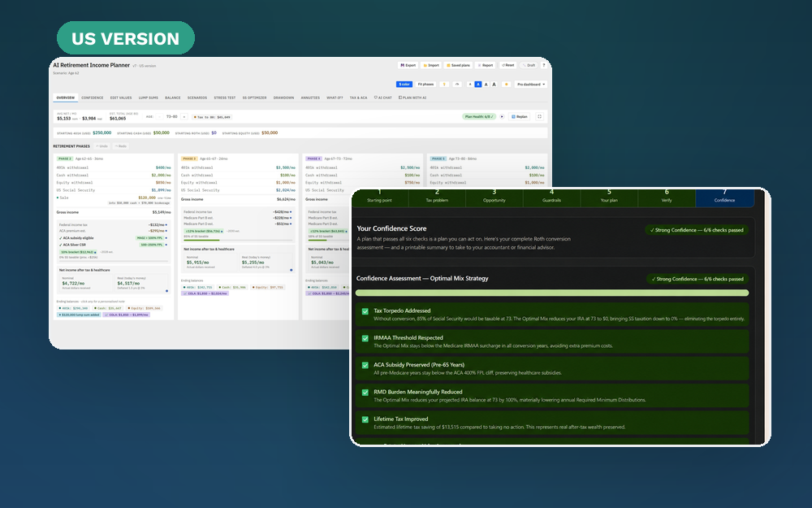The image size is (812, 508).
Task: Click the Plan Health 6/8 badge
Action: (x=478, y=116)
